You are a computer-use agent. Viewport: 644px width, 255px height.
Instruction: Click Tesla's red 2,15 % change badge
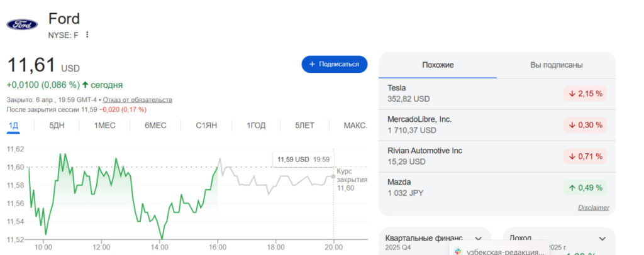click(585, 94)
